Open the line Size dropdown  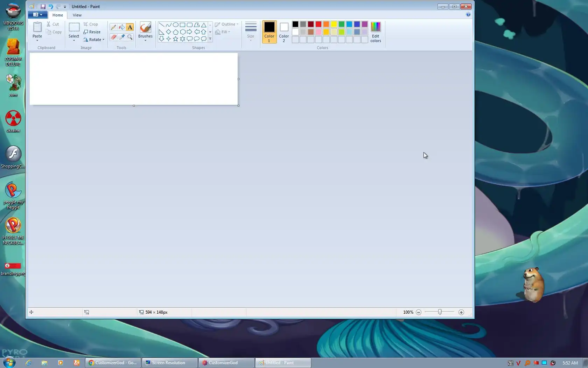tap(251, 32)
